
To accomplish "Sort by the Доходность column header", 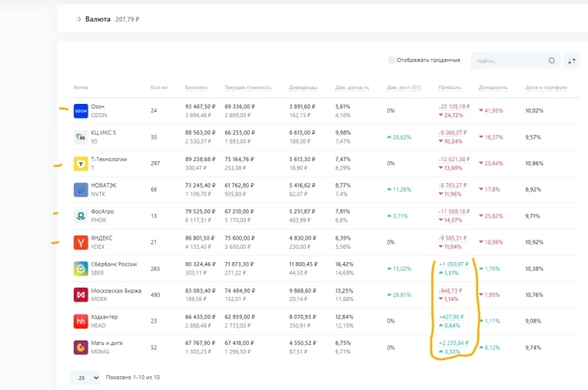I will [493, 88].
